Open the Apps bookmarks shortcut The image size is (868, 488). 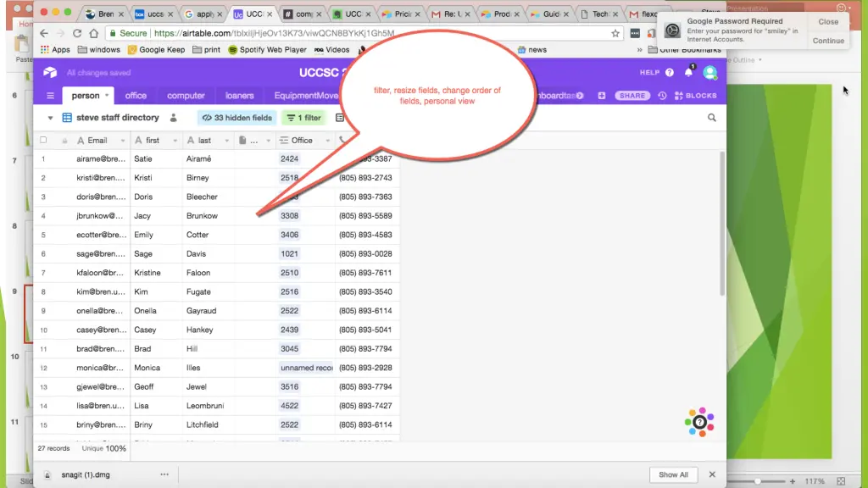coord(55,50)
